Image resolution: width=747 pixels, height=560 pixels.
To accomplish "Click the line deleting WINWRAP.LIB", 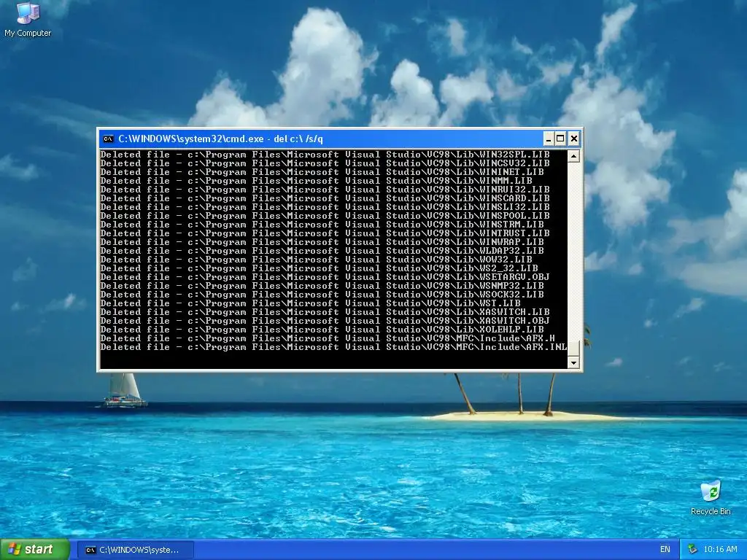I will [x=322, y=242].
